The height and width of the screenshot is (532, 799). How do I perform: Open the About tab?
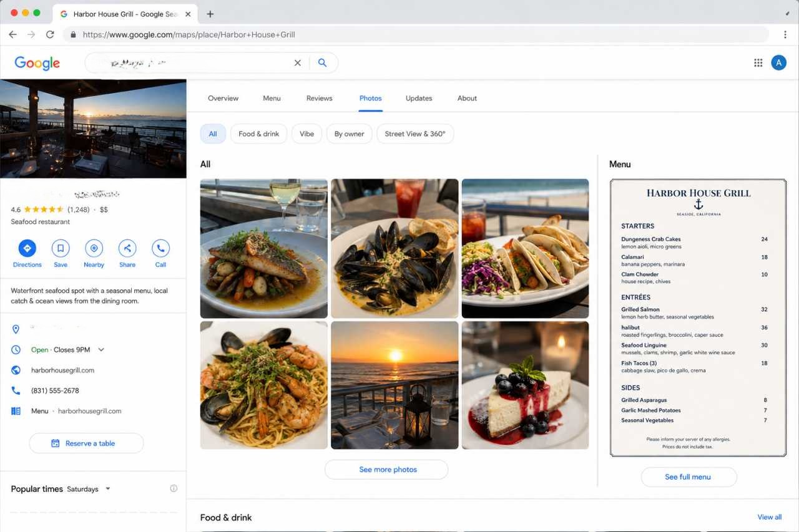[x=467, y=98]
